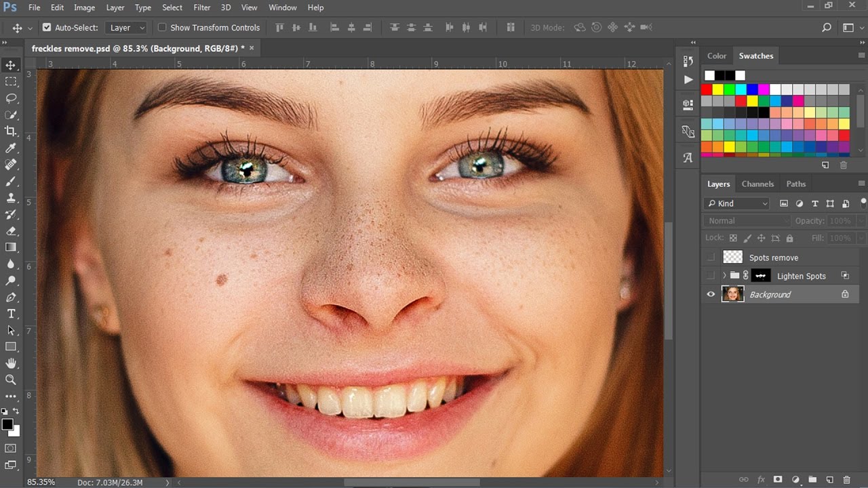Viewport: 868px width, 488px height.
Task: Select the Hand tool
Action: click(x=11, y=363)
